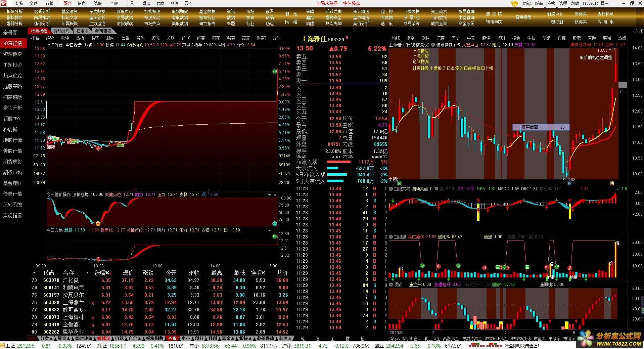This screenshot has width=644, height=349.
Task: Open the 选项 menu
Action: [563, 3]
